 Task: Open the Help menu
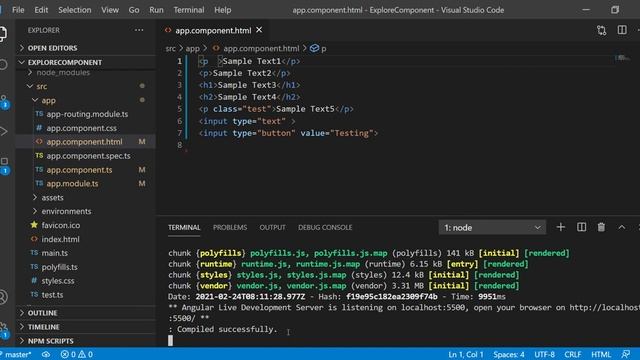point(222,10)
